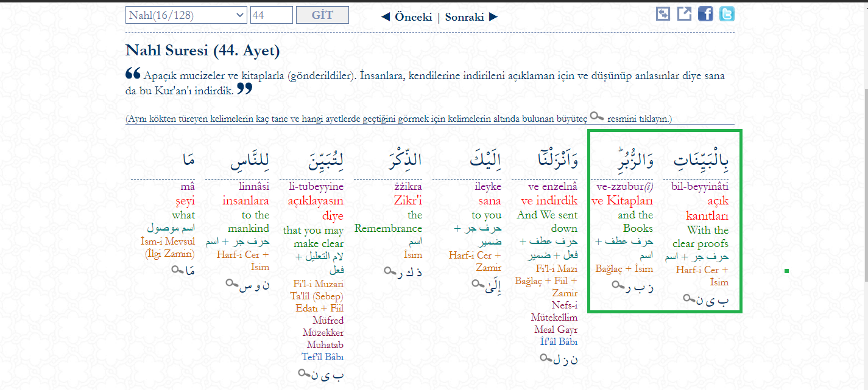Click the Turkish meaning 'insanlara'

tap(245, 201)
